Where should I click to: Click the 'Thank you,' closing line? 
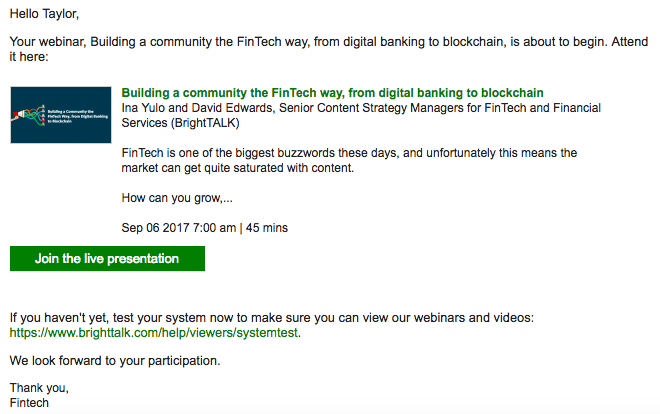pos(39,387)
